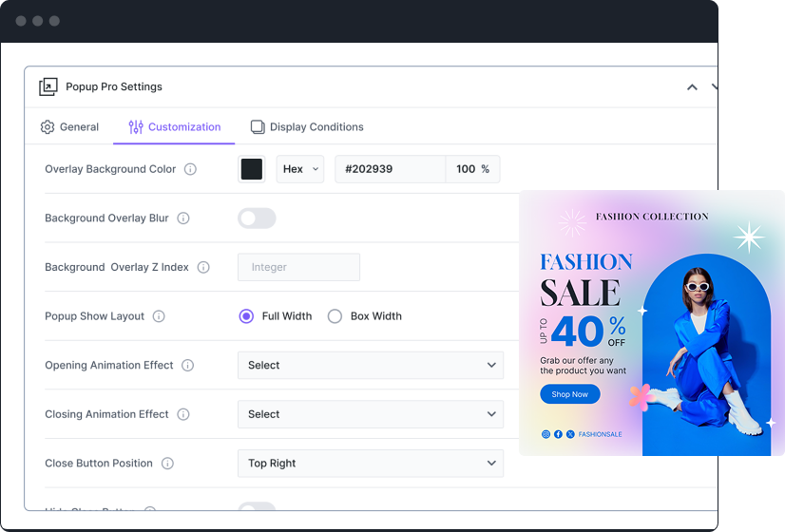Image resolution: width=785 pixels, height=532 pixels.
Task: Click the Background Overlay Z Index integer field
Action: 298,267
